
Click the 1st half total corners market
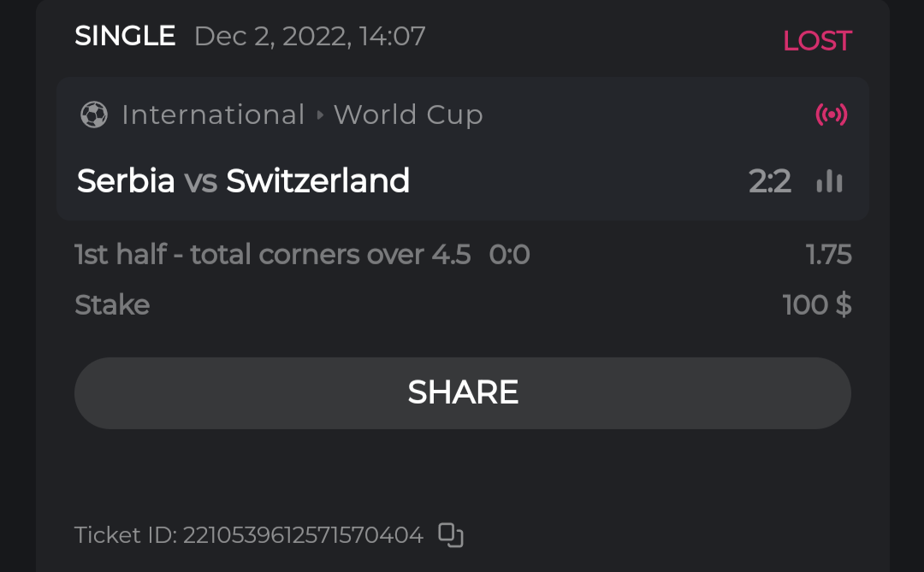(x=272, y=255)
